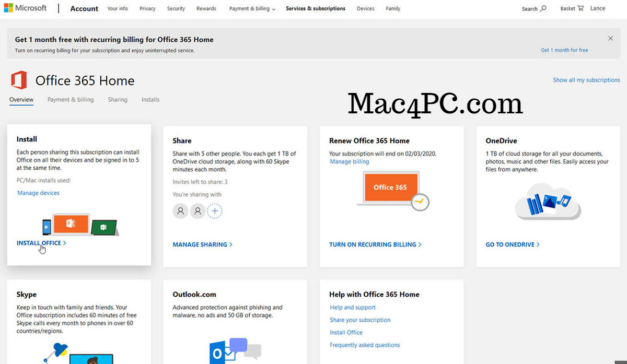Viewport: 627px width, 364px height.
Task: Click the 'You're sharing with' text
Action: [197, 195]
